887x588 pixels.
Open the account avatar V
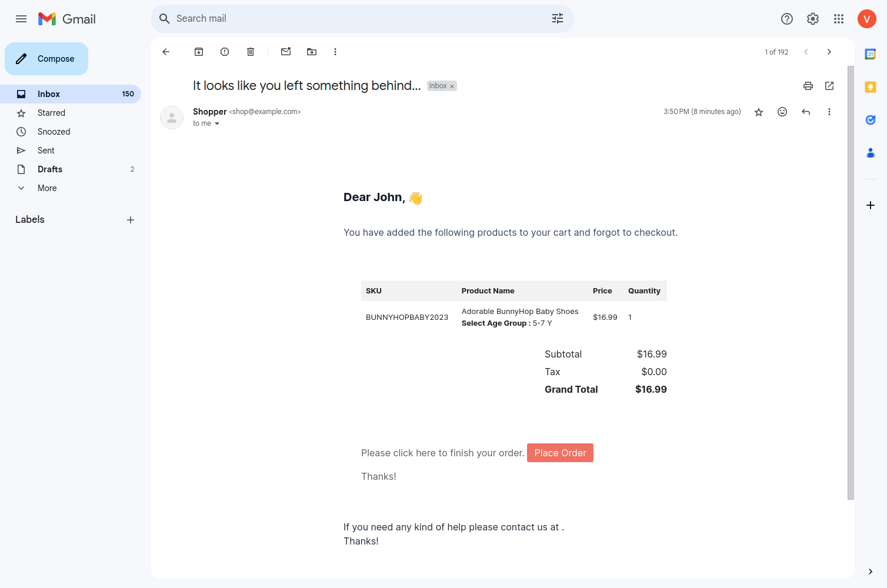[867, 19]
